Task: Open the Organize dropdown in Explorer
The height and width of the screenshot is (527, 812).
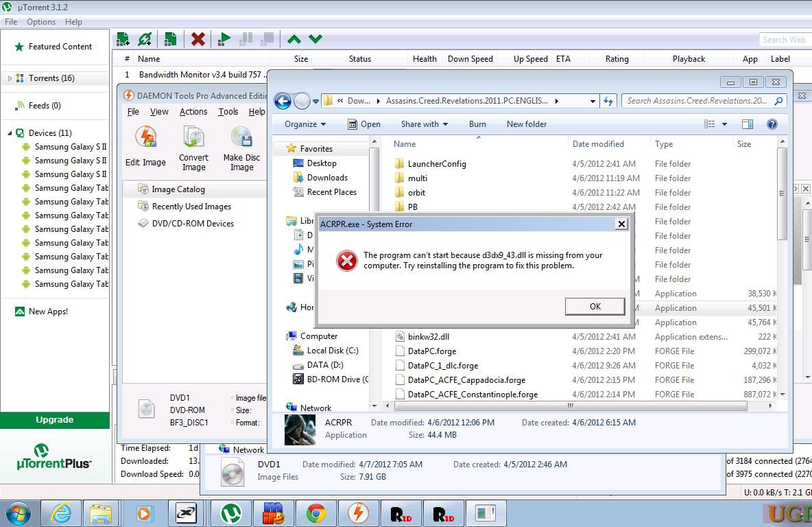Action: point(305,124)
